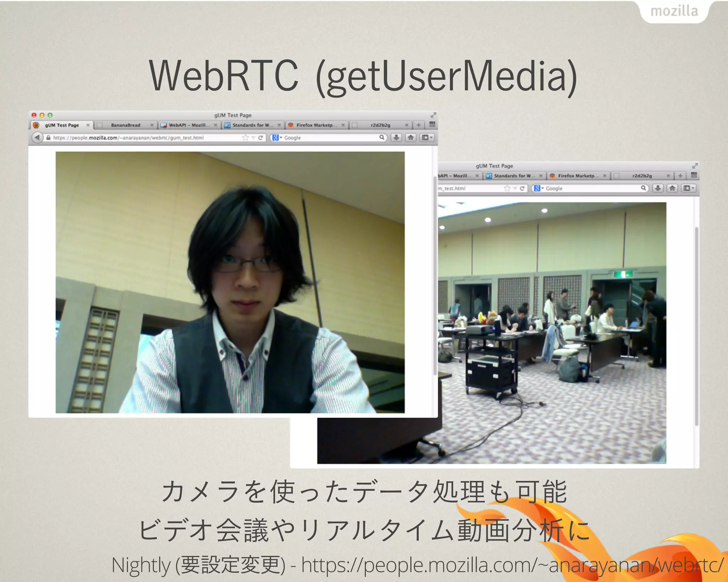
Task: Reload the page in the front Firefox window
Action: (x=261, y=138)
